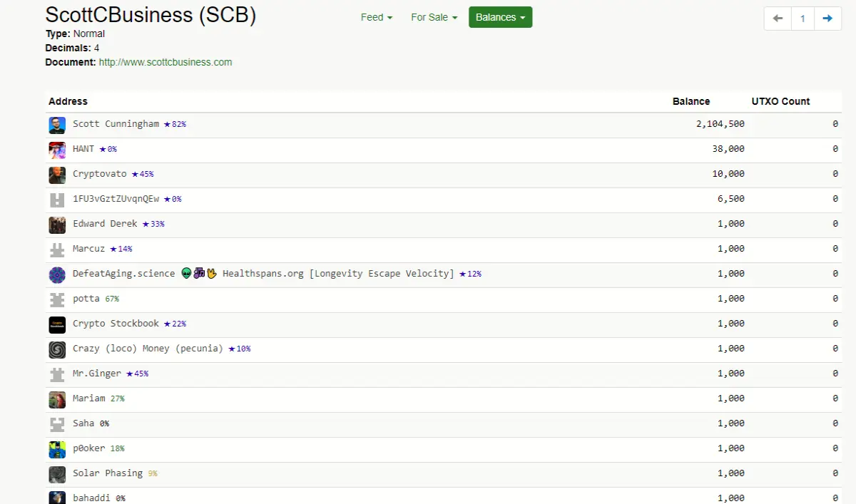Image resolution: width=856 pixels, height=504 pixels.
Task: Click Cryptovato's avatar icon
Action: [x=57, y=175]
